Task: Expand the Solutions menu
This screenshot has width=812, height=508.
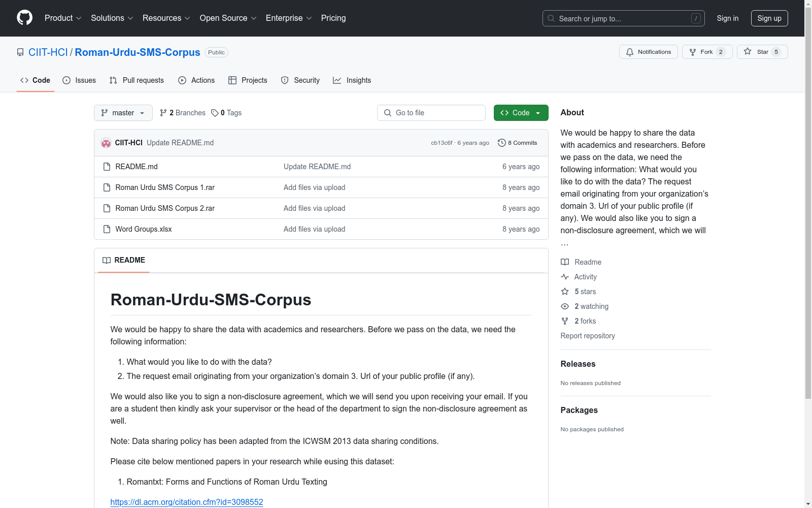Action: pos(112,18)
